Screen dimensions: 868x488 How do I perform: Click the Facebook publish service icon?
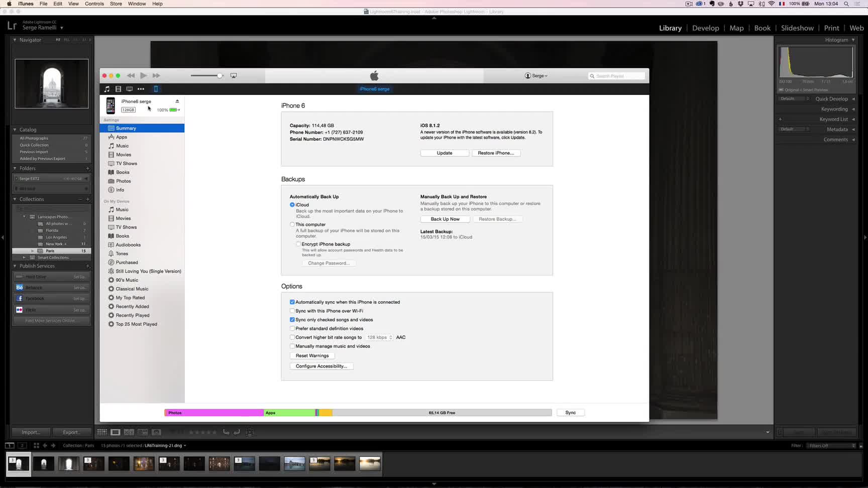pos(19,299)
